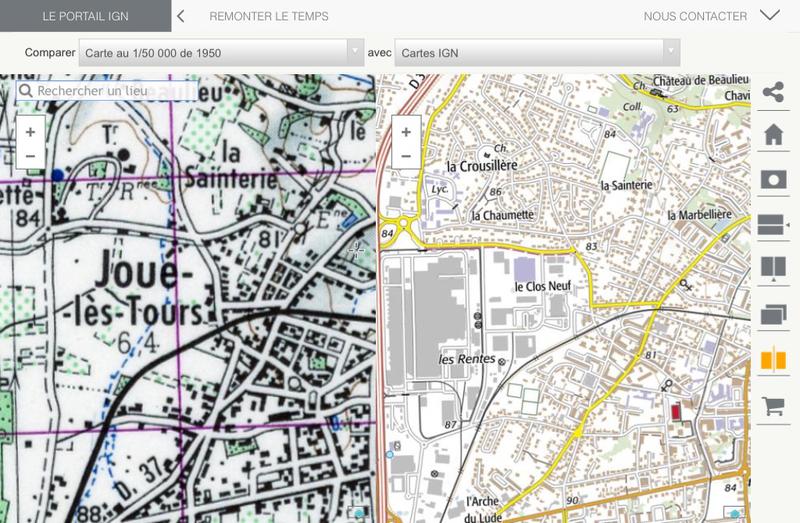Open the 'REMONTER LE TEMPS' menu item
Screen dimensions: 800x523
(x=269, y=16)
